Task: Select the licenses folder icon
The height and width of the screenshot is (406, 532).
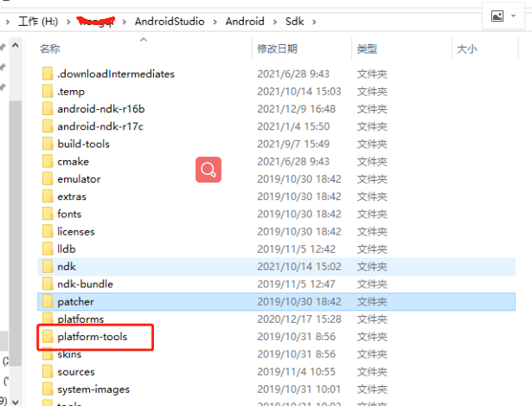Action: click(48, 231)
